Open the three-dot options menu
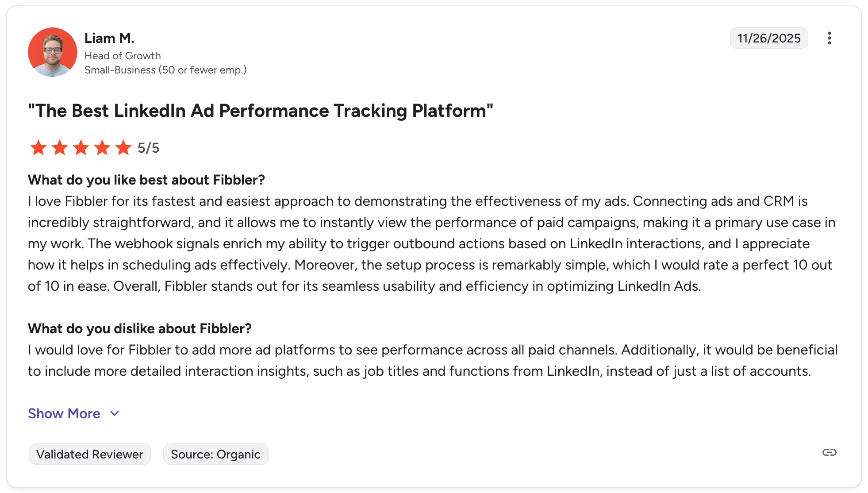Viewport: 868px width, 493px height. point(829,38)
